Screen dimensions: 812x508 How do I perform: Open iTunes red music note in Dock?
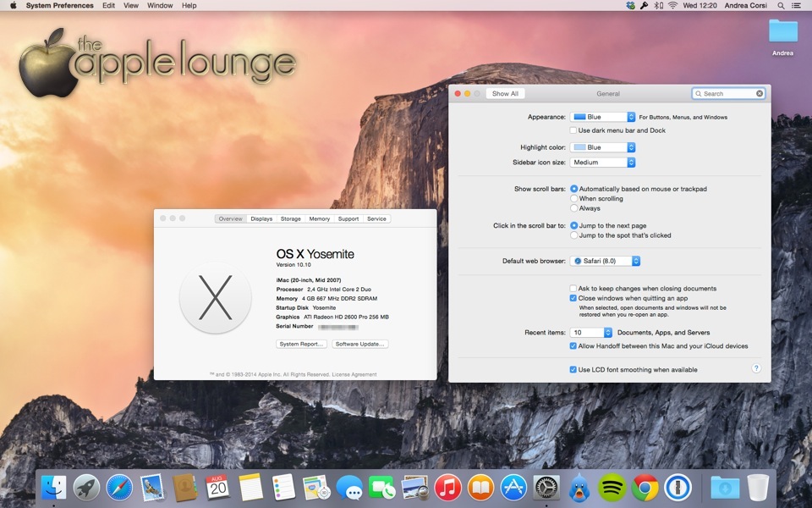click(448, 488)
